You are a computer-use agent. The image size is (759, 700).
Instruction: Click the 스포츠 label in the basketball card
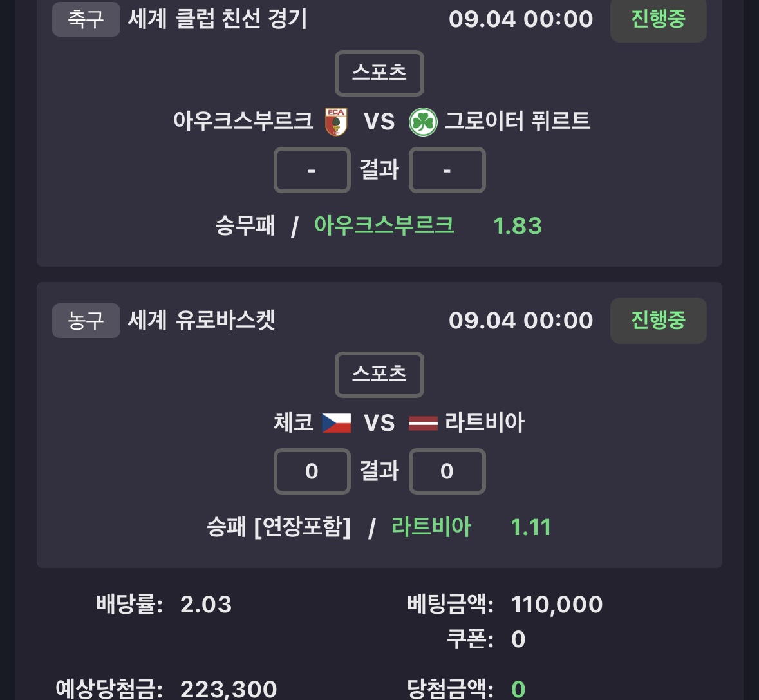[380, 375]
